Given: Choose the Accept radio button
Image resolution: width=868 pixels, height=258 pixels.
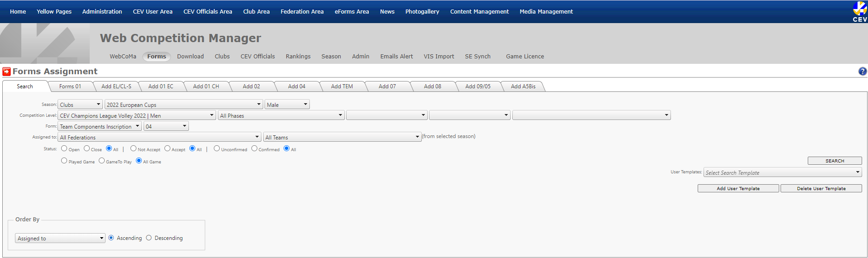Looking at the screenshot, I should [167, 148].
